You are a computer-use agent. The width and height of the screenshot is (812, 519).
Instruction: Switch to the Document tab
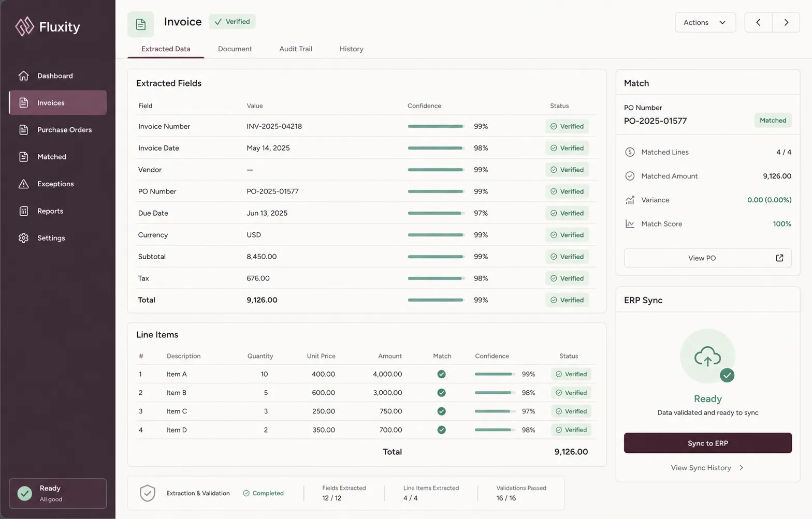(235, 49)
